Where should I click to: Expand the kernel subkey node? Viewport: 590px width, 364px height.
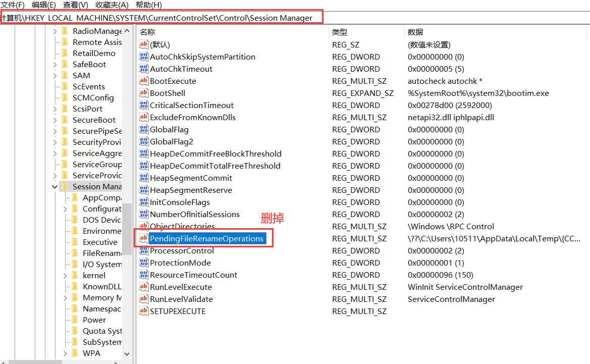65,275
